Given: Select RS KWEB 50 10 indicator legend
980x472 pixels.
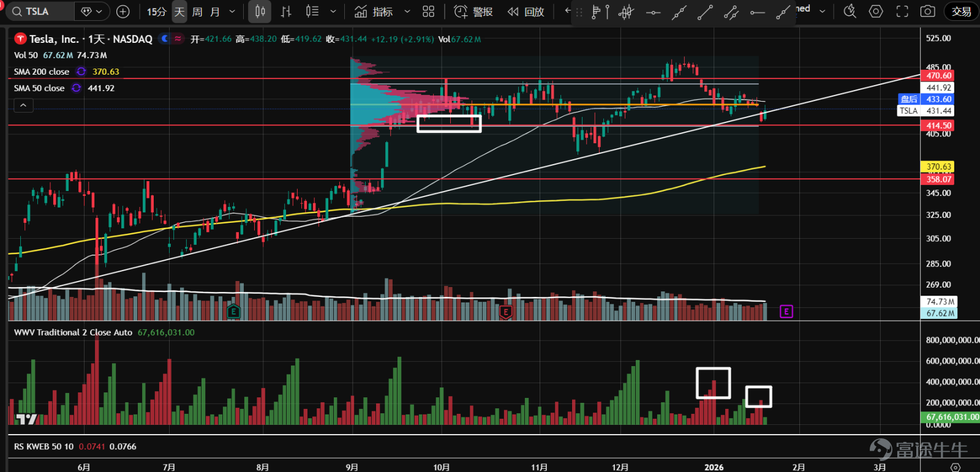Looking at the screenshot, I should coord(43,446).
